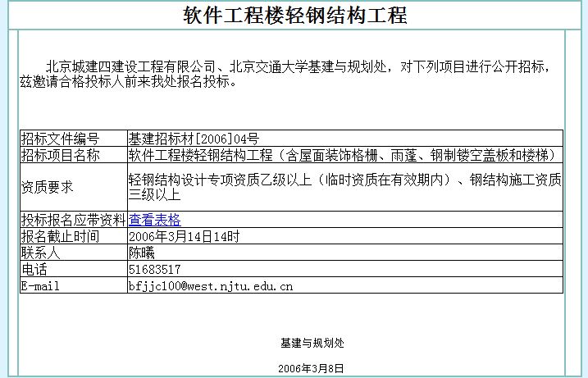
Task: Click the deadline value 2006年3月14日14时
Action: click(x=183, y=237)
